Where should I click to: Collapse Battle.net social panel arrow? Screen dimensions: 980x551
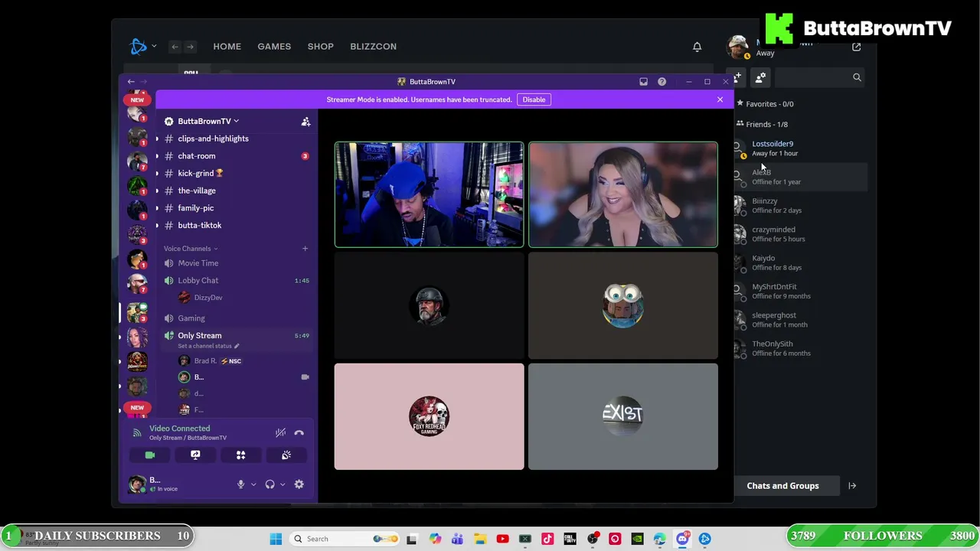click(x=852, y=486)
